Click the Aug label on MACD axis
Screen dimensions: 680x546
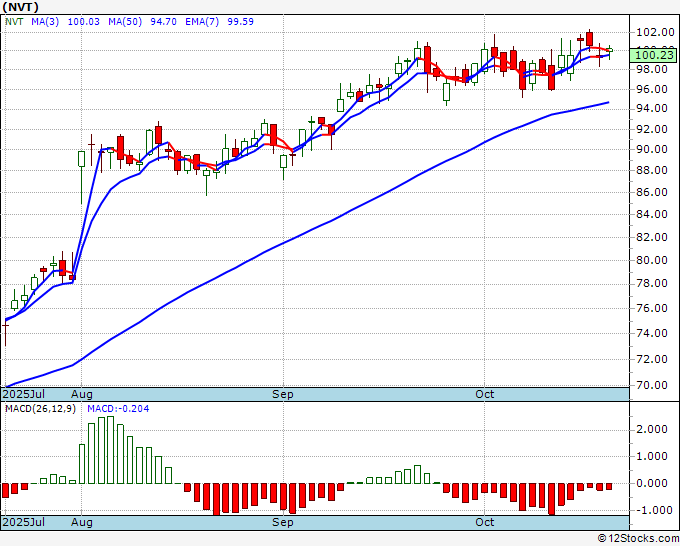82,522
